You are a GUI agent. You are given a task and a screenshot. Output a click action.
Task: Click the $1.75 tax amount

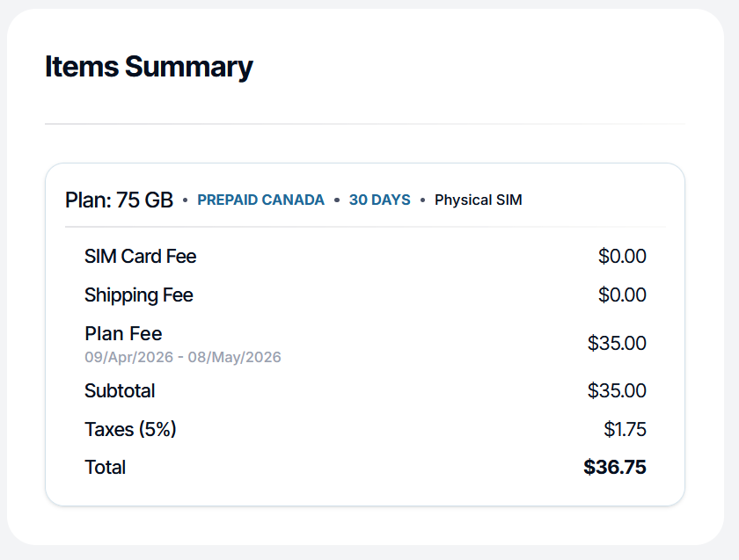tap(625, 430)
